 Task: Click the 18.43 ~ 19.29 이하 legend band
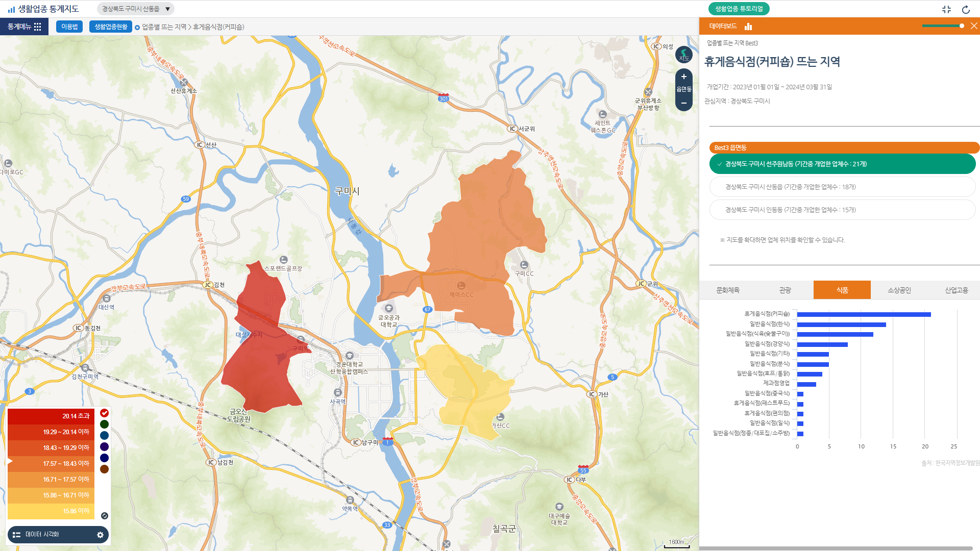51,448
